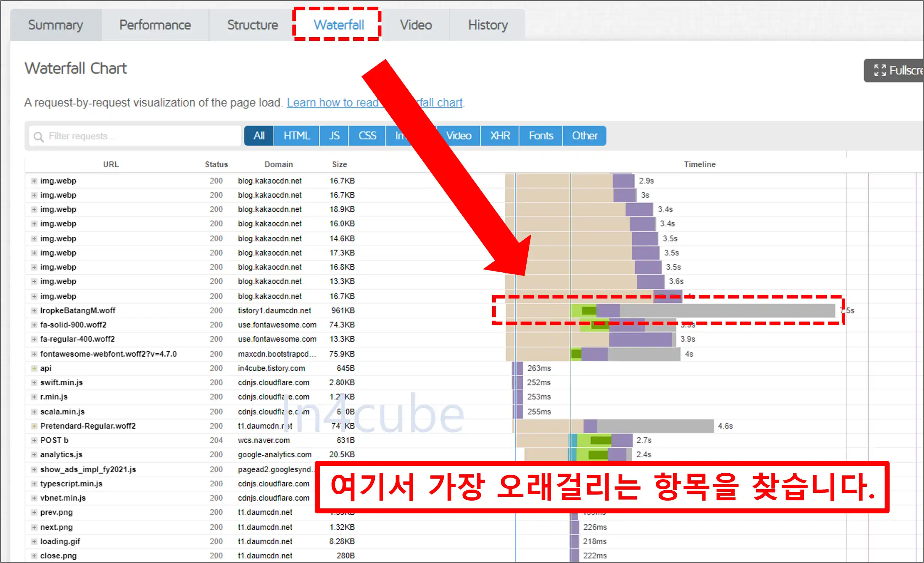The height and width of the screenshot is (563, 924).
Task: Click the 4.6s timing label
Action: tap(725, 426)
